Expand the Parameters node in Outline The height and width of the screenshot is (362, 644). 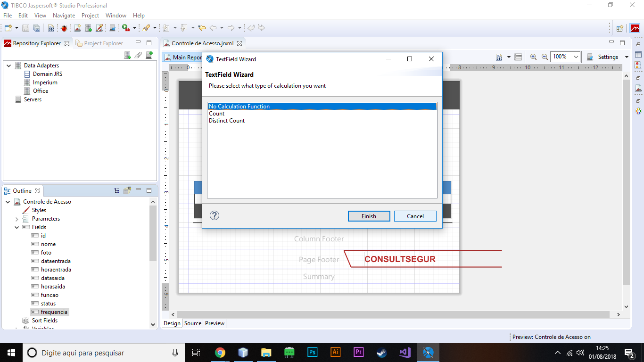click(17, 219)
